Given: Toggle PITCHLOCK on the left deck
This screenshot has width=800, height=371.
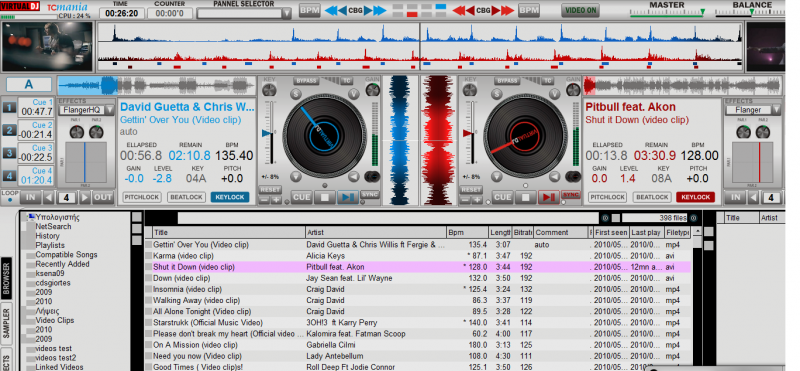Looking at the screenshot, I should click(x=142, y=197).
